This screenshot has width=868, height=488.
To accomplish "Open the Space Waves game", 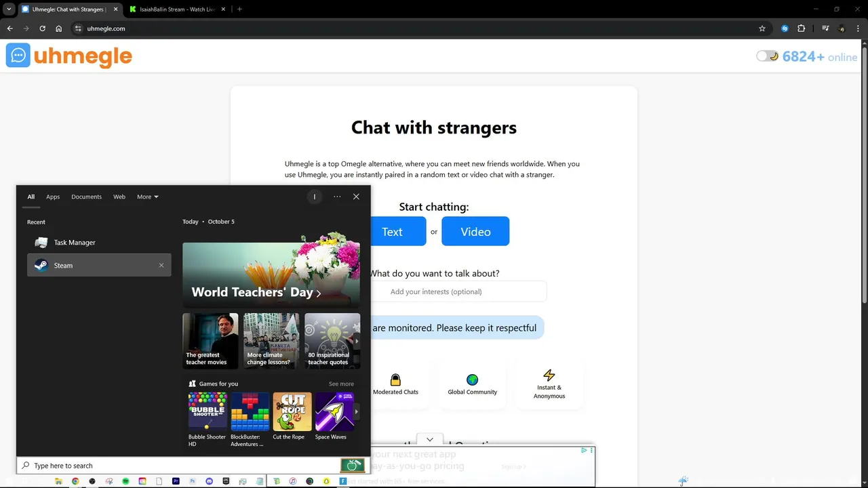I will [334, 416].
